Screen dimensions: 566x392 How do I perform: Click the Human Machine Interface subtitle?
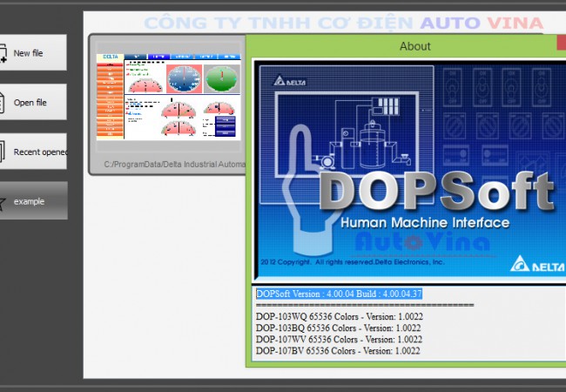[x=425, y=223]
